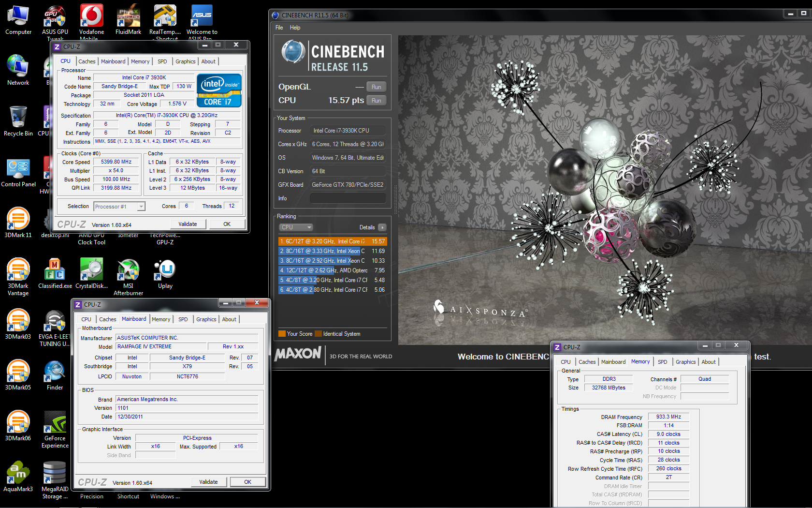812x508 pixels.
Task: Click the rendered Cinebench scene image
Action: tap(605, 190)
